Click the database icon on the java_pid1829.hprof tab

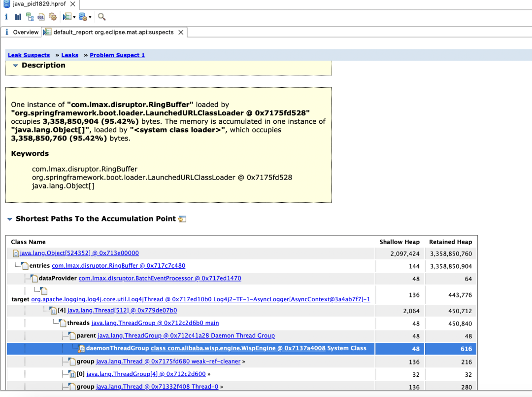click(6, 4)
